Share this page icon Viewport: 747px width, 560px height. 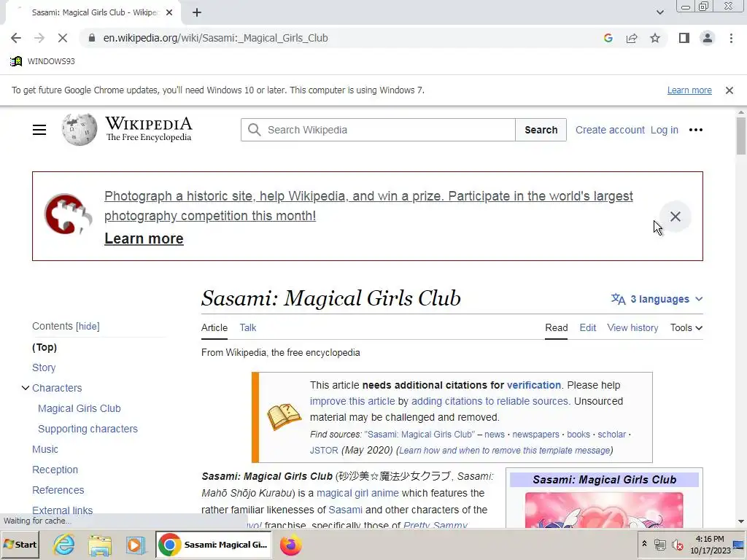(x=632, y=38)
